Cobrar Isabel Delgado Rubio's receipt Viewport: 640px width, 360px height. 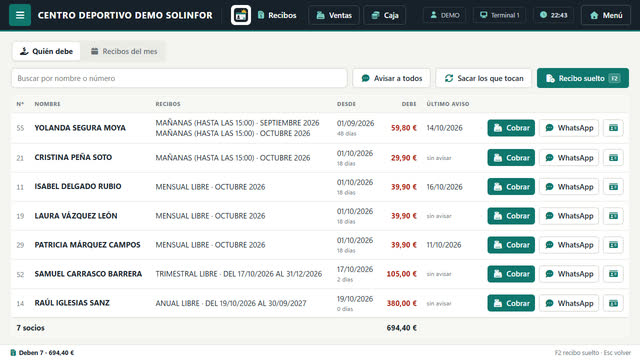tap(511, 187)
